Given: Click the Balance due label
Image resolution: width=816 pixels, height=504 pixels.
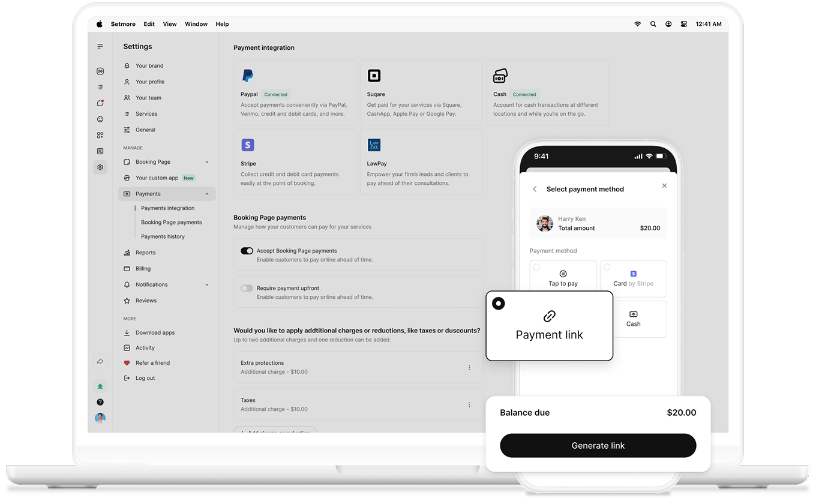Looking at the screenshot, I should [x=525, y=413].
